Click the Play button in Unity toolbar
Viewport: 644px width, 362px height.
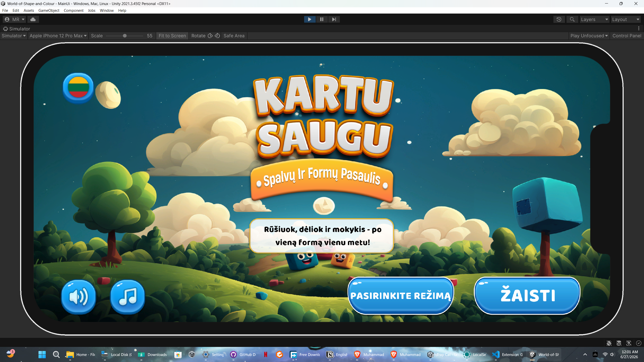click(x=310, y=19)
